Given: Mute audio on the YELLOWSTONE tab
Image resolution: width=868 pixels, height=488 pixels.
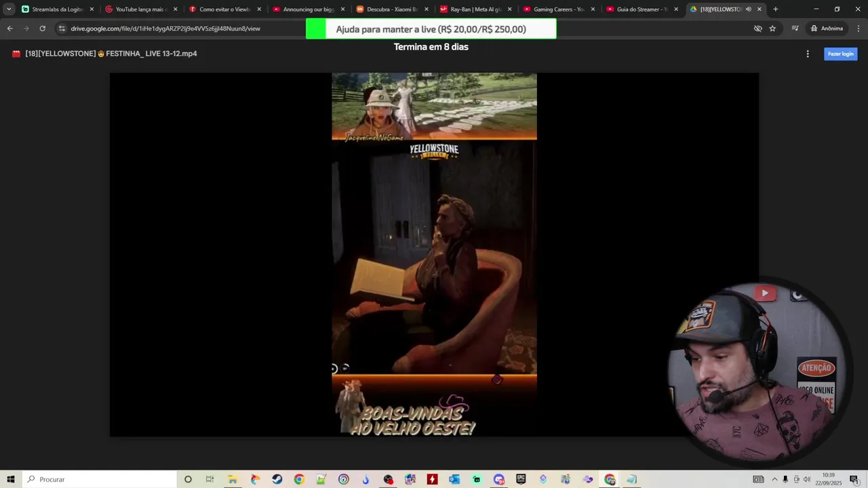Looking at the screenshot, I should pos(749,9).
